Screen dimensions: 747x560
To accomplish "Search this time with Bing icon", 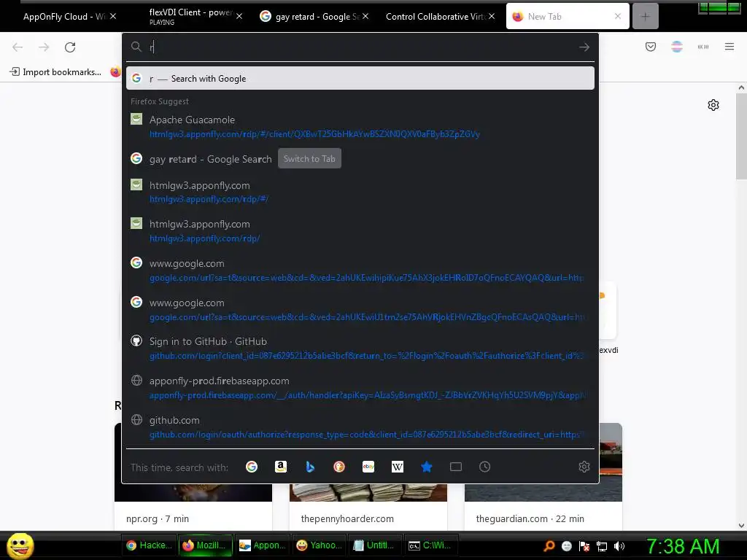I will tap(310, 467).
